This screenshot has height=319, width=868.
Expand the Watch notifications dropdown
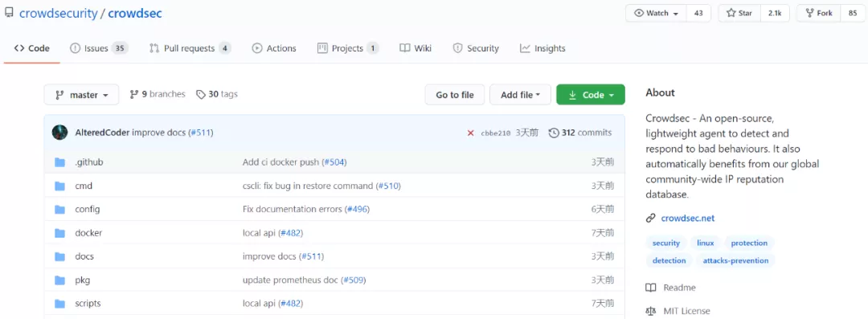click(x=657, y=14)
